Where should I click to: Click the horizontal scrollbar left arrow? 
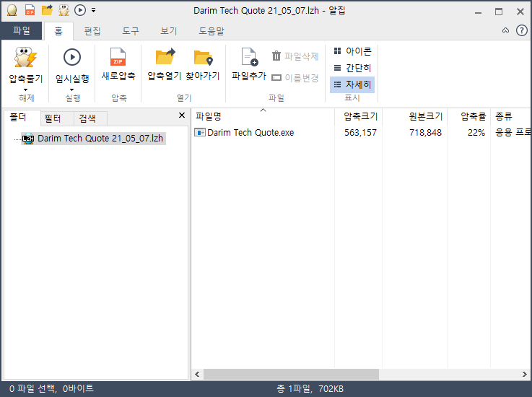(x=198, y=375)
